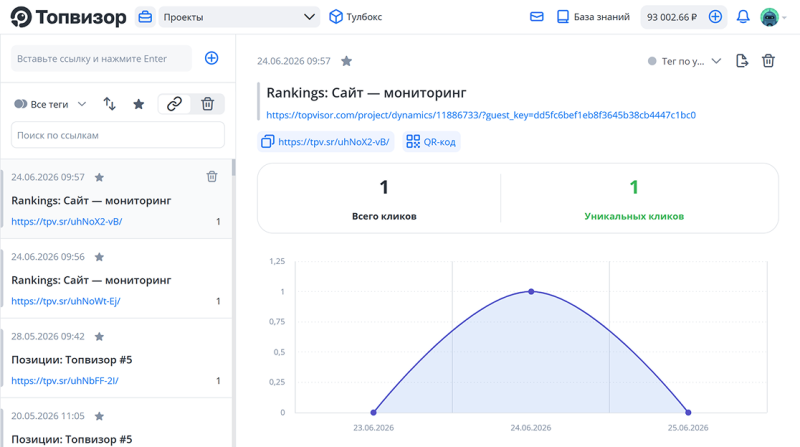Open the briefcase projects icon
This screenshot has width=800, height=447.
(145, 17)
